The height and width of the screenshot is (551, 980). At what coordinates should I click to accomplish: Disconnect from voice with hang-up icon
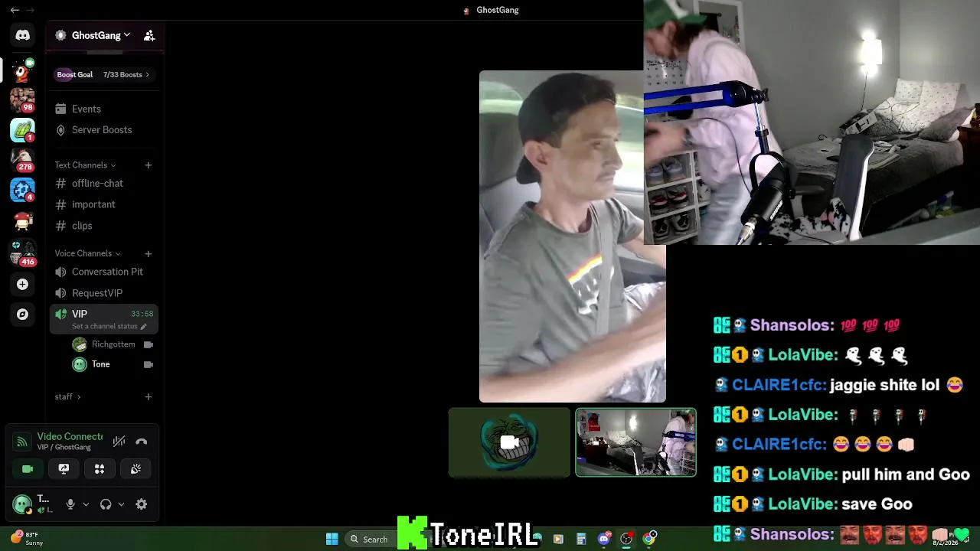tap(142, 442)
